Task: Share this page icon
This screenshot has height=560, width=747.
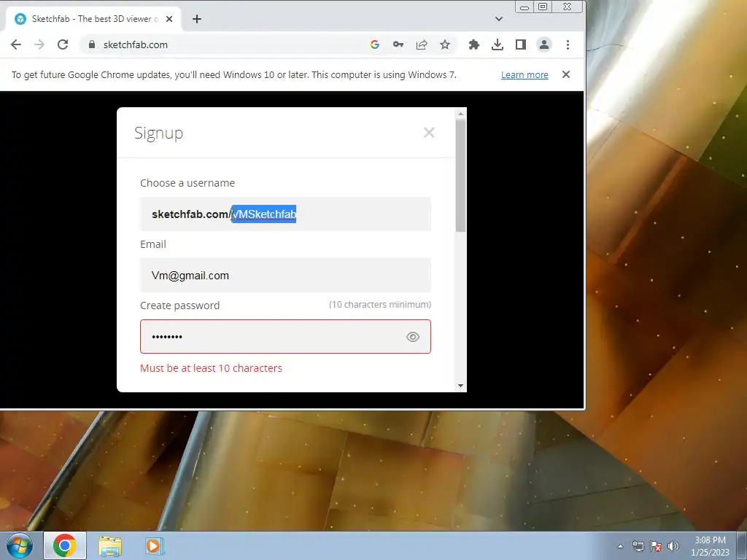Action: pos(422,44)
